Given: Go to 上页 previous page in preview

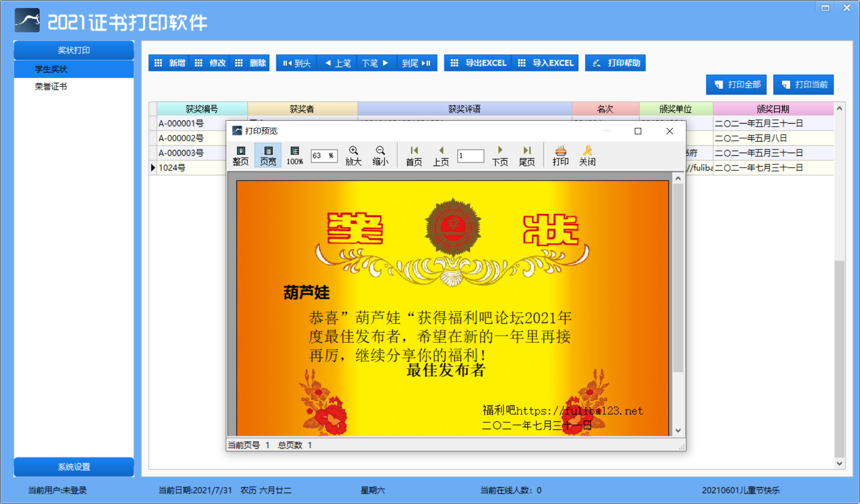Looking at the screenshot, I should tap(441, 155).
